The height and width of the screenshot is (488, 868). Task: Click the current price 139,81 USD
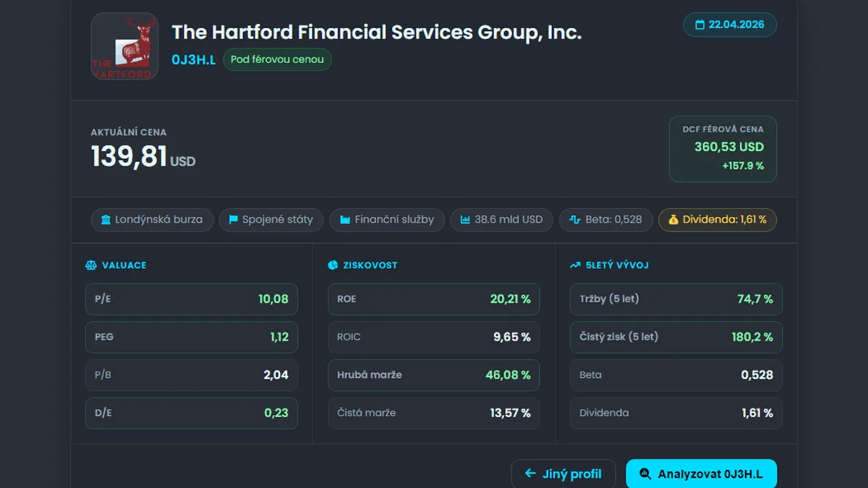tap(143, 157)
